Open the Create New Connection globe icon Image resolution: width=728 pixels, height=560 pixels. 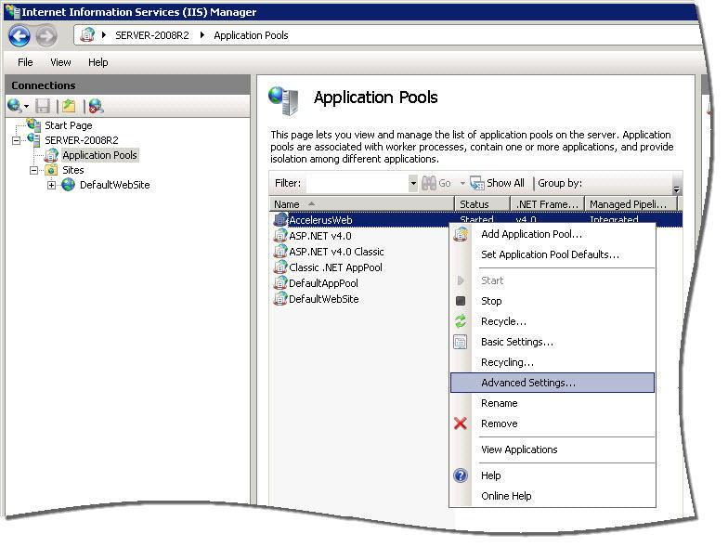[15, 106]
